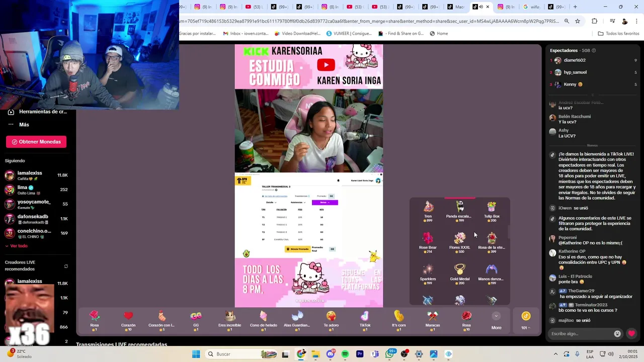644x362 pixels.
Task: Send the TikTok gift
Action: pos(365,320)
